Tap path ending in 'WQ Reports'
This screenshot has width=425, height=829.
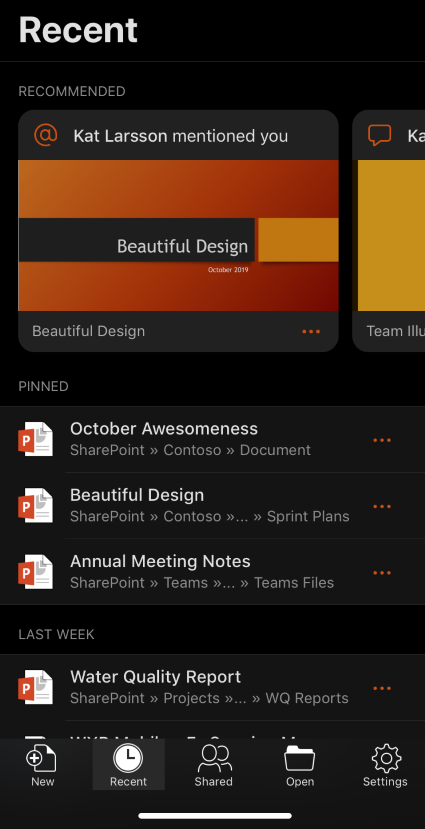(x=209, y=698)
